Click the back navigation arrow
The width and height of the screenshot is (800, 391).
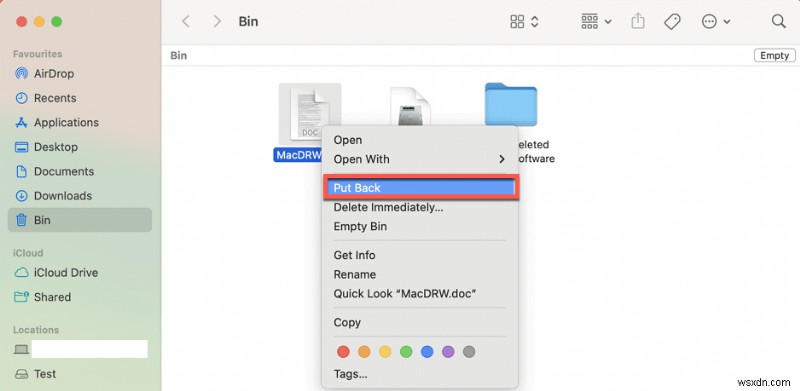tap(186, 21)
